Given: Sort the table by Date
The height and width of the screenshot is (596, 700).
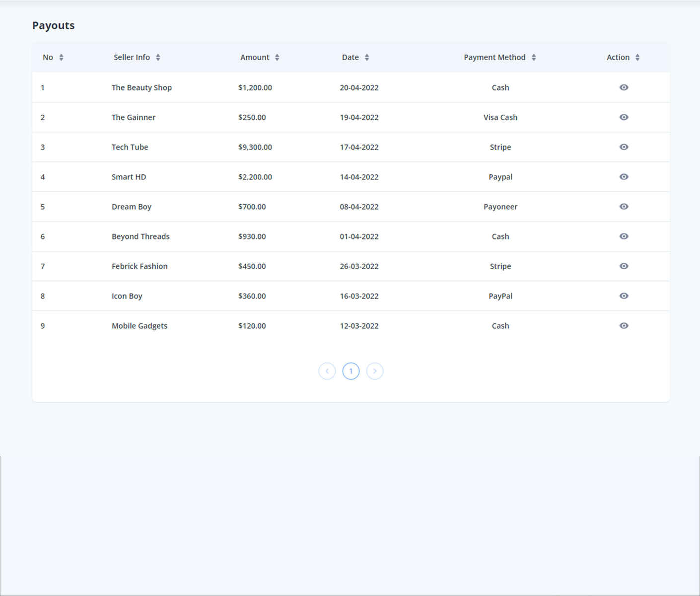Looking at the screenshot, I should point(367,58).
